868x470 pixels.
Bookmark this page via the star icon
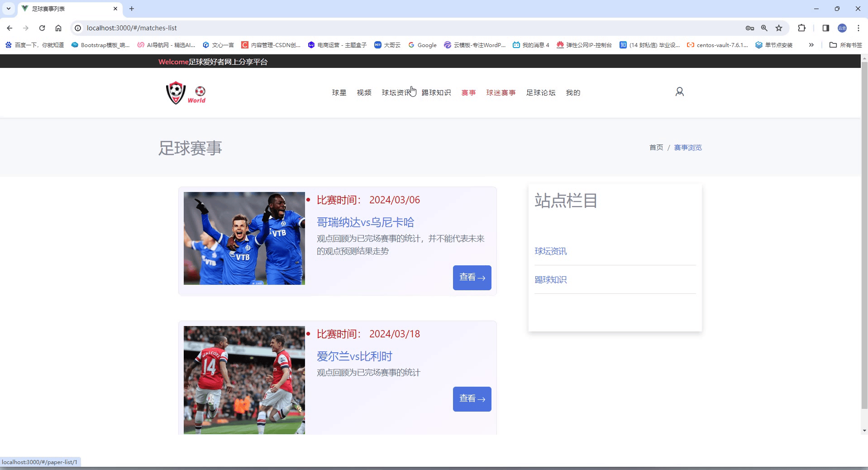click(779, 28)
